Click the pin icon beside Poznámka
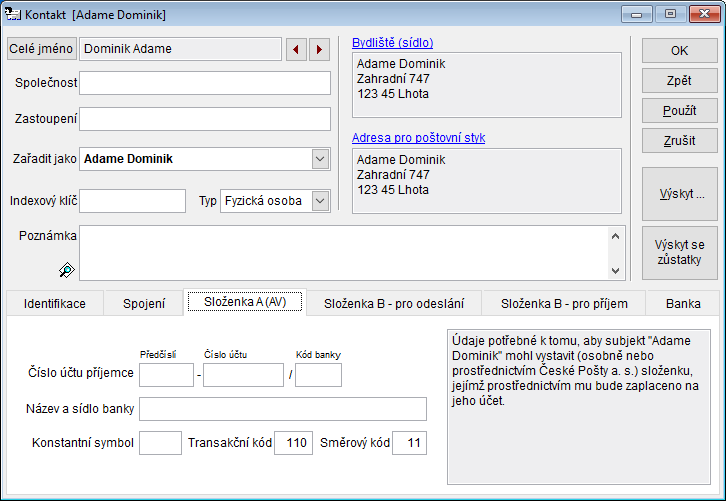This screenshot has height=501, width=726. click(67, 269)
